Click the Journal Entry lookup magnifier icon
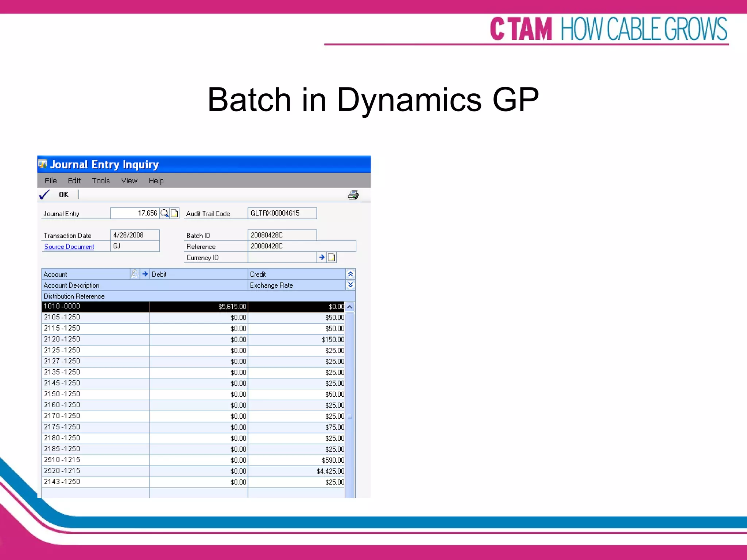 coord(165,213)
